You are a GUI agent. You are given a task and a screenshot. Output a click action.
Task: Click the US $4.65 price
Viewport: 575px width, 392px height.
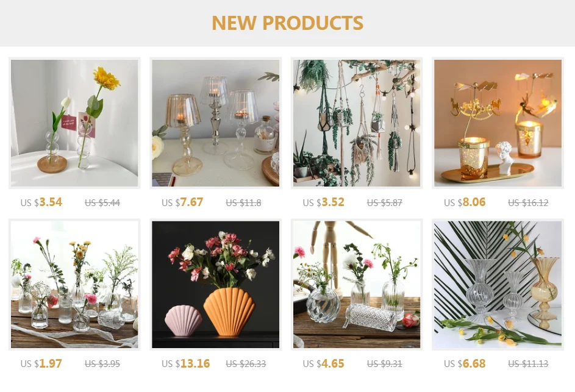pyautogui.click(x=323, y=363)
